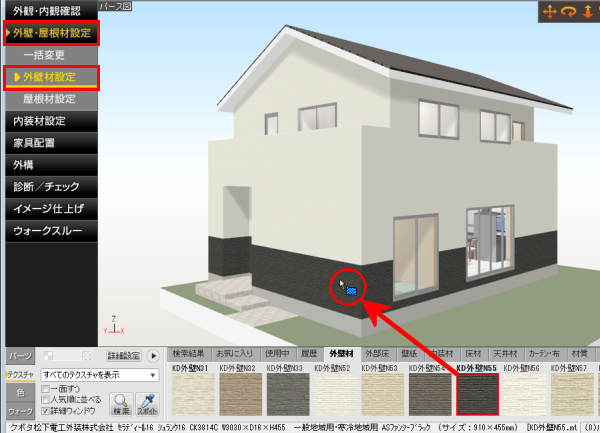Open the イメージ仕上げ menu

(52, 209)
